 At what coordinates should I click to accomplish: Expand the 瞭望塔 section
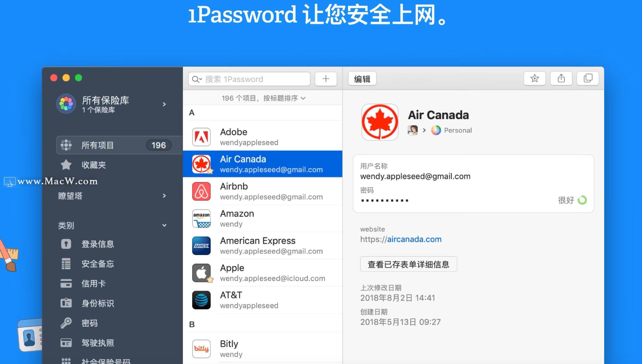tap(164, 196)
